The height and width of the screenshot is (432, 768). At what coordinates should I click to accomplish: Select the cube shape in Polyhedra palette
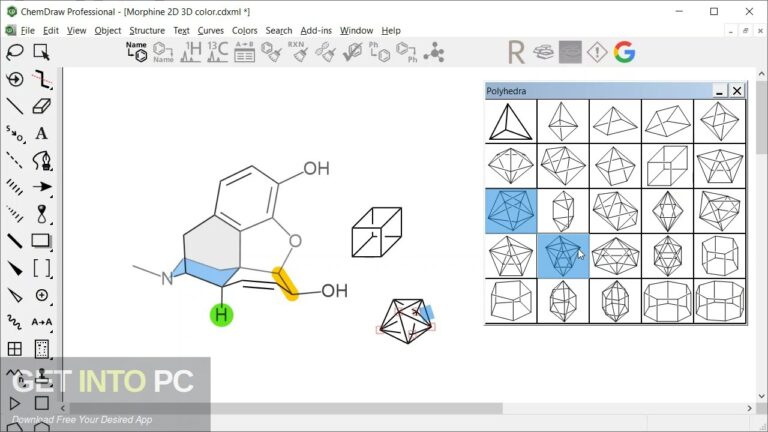click(668, 167)
